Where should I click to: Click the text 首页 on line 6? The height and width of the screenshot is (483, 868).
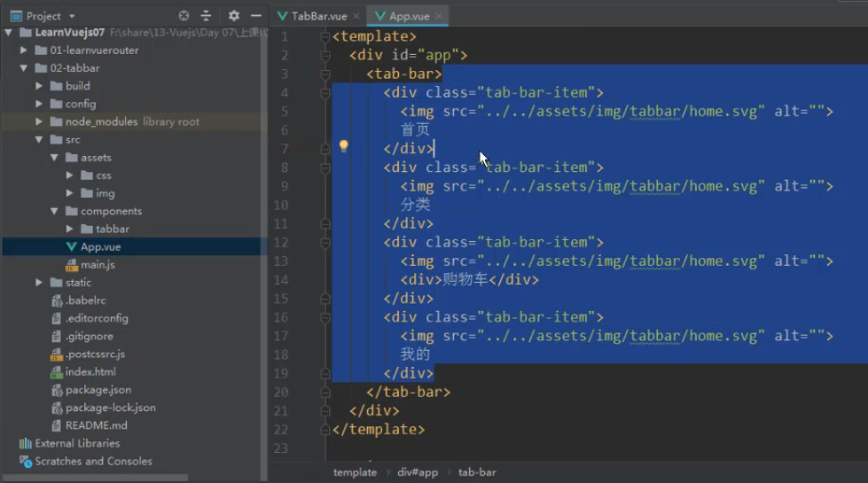point(415,130)
